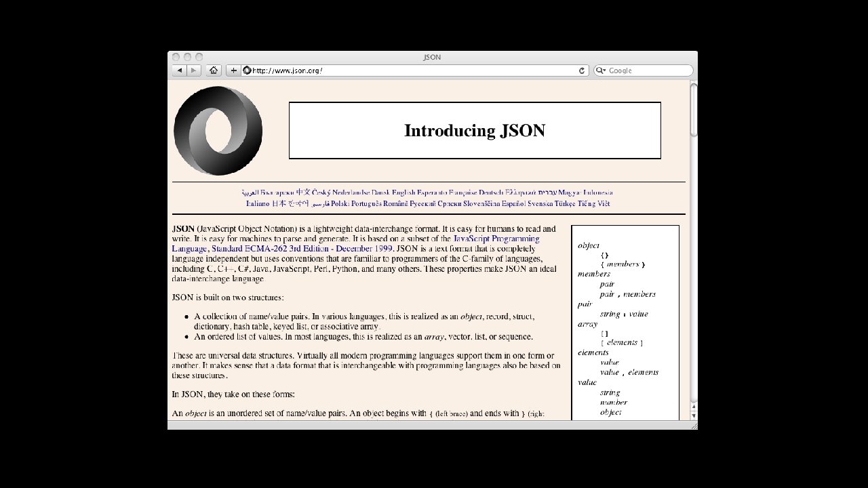The image size is (868, 488).
Task: Open the Český translation link
Action: tap(321, 192)
